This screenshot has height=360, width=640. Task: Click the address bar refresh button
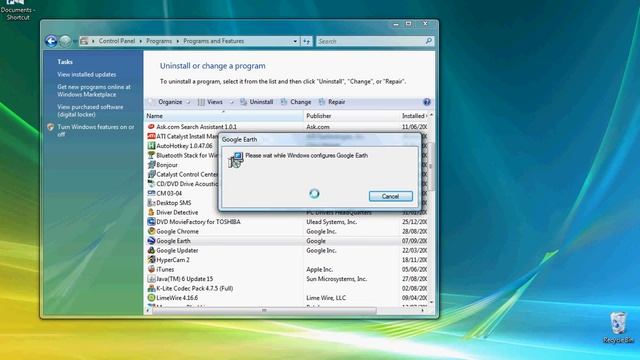[307, 41]
